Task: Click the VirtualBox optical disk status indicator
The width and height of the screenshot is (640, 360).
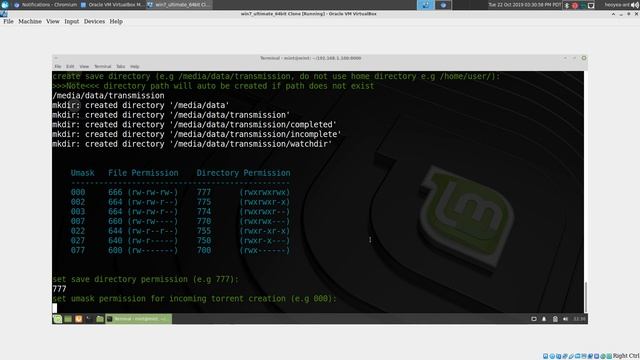Action: pos(552,356)
